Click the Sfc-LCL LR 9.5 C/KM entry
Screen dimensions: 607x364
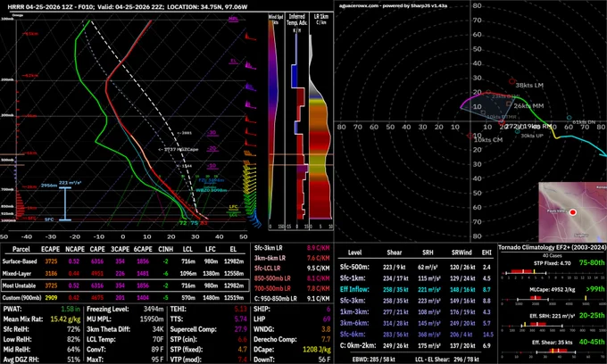292,268
